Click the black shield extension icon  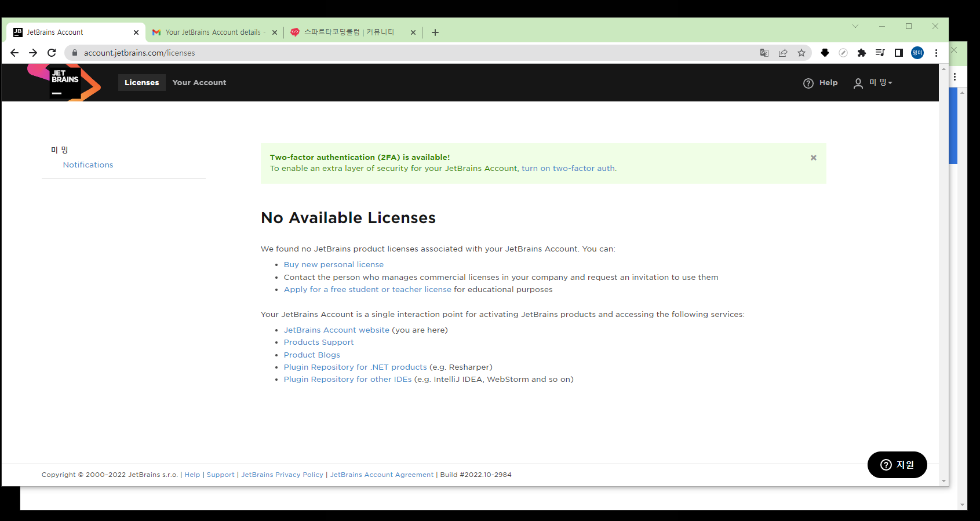pyautogui.click(x=825, y=53)
